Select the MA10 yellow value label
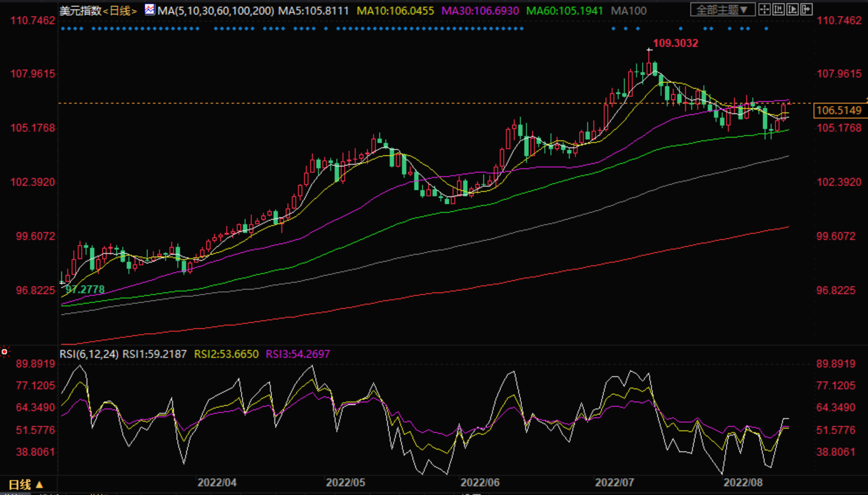This screenshot has width=868, height=495. pyautogui.click(x=395, y=11)
